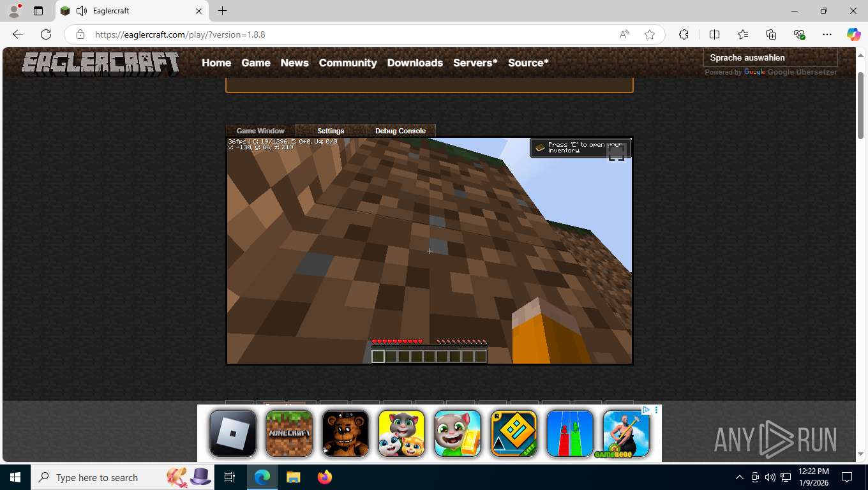This screenshot has width=868, height=490.
Task: Open Geometry Dash Lite icon
Action: click(x=514, y=433)
